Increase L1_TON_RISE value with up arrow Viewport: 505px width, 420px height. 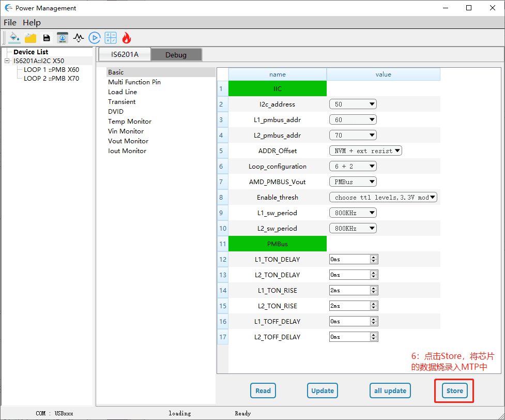(x=374, y=288)
